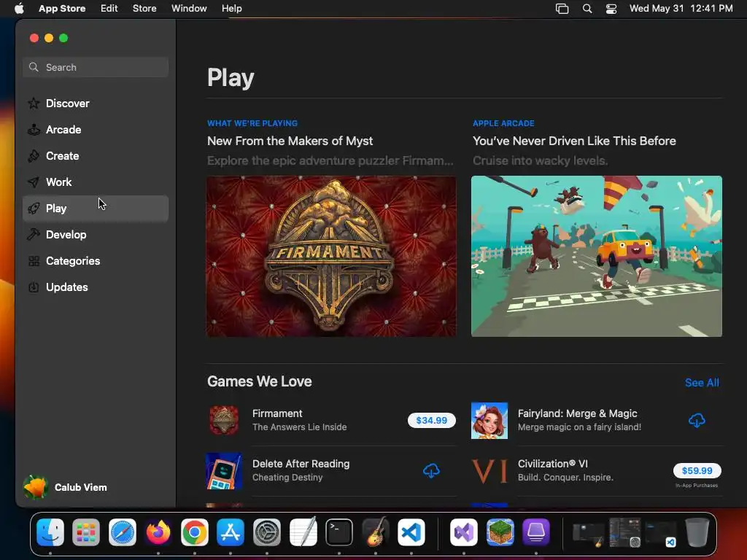Click See All for Games We Love
This screenshot has height=560, width=747.
[702, 382]
